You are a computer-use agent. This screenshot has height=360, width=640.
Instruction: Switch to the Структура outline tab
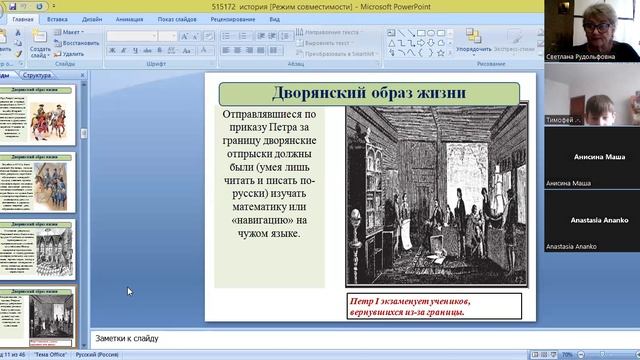pos(37,75)
